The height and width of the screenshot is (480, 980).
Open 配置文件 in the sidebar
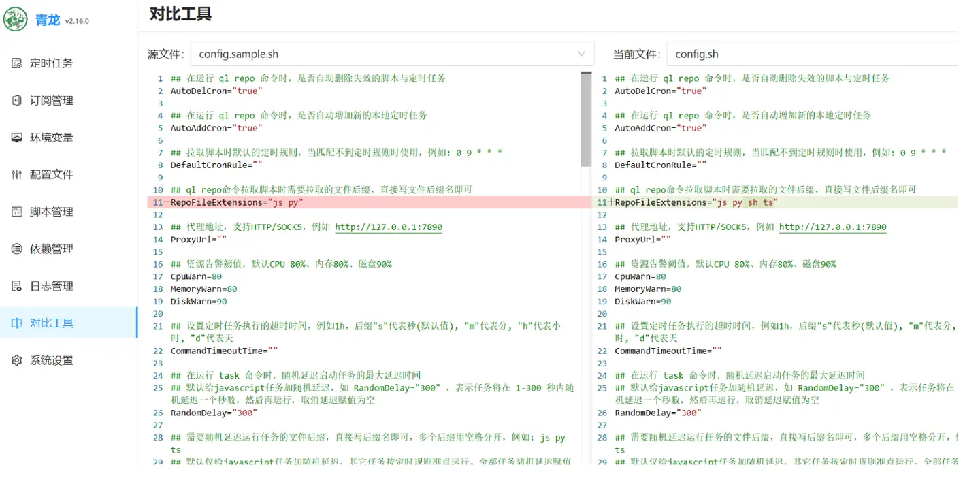pyautogui.click(x=68, y=175)
